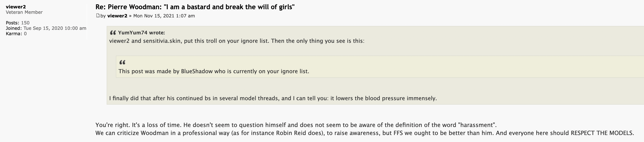Click the "Karma: 0" line
The width and height of the screenshot is (644, 142).
click(x=16, y=34)
